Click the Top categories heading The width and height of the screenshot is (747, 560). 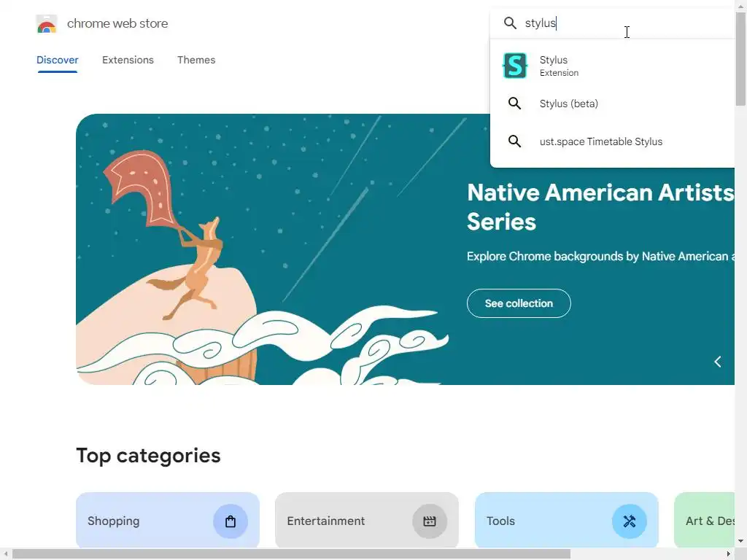(148, 456)
